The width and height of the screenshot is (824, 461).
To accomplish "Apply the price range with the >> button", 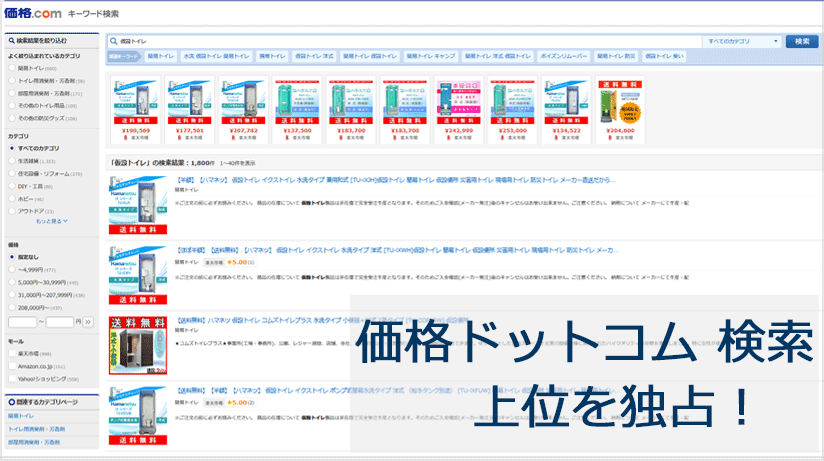I will pos(88,322).
